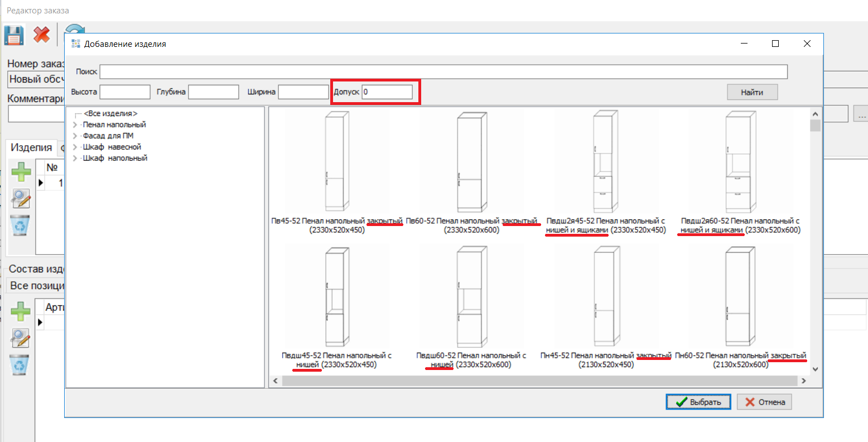Screen dimensions: 868x442
Task: Select Шкаф напольный in the tree
Action: click(115, 158)
